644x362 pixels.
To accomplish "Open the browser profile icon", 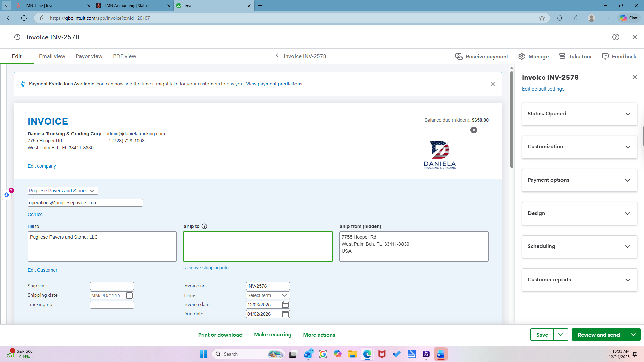I will pos(592,18).
